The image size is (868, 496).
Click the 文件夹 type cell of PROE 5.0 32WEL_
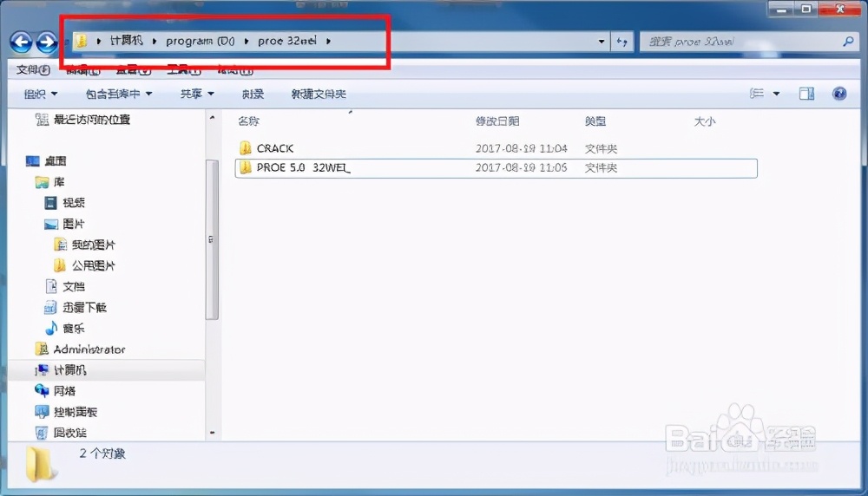[x=601, y=167]
